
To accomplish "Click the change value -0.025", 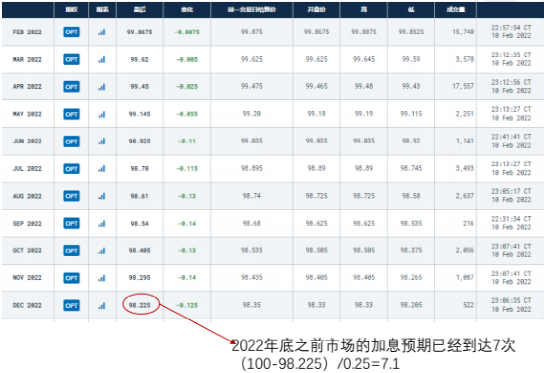I will pyautogui.click(x=187, y=87).
